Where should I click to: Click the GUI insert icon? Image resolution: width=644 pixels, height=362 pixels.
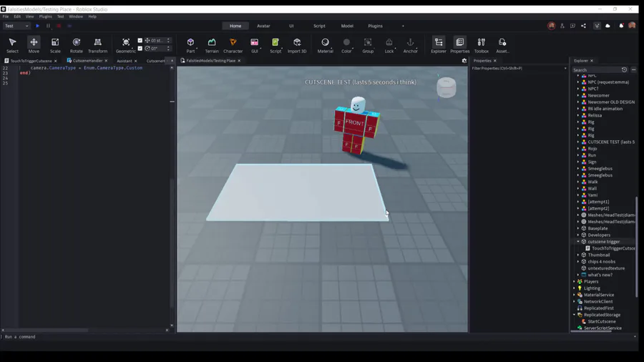pyautogui.click(x=255, y=42)
